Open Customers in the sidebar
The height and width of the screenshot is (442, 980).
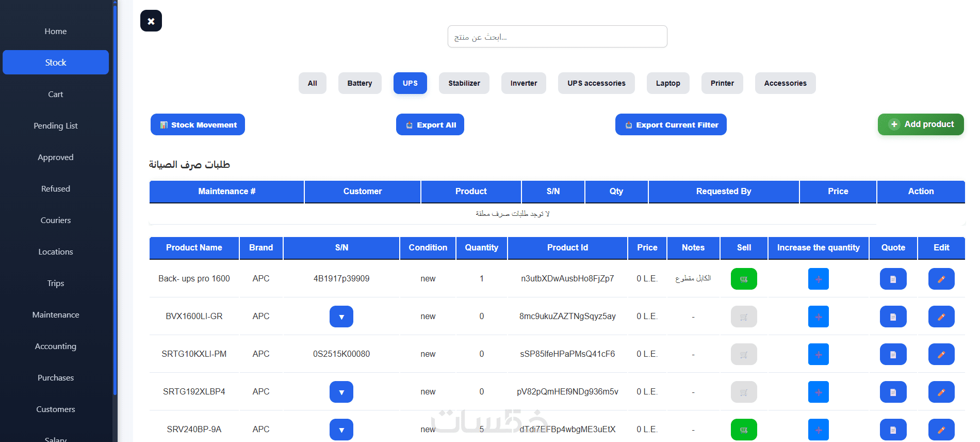(x=56, y=409)
